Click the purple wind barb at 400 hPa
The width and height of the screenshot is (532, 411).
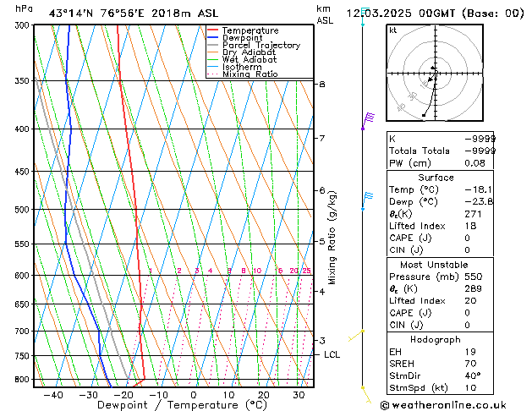(368, 121)
